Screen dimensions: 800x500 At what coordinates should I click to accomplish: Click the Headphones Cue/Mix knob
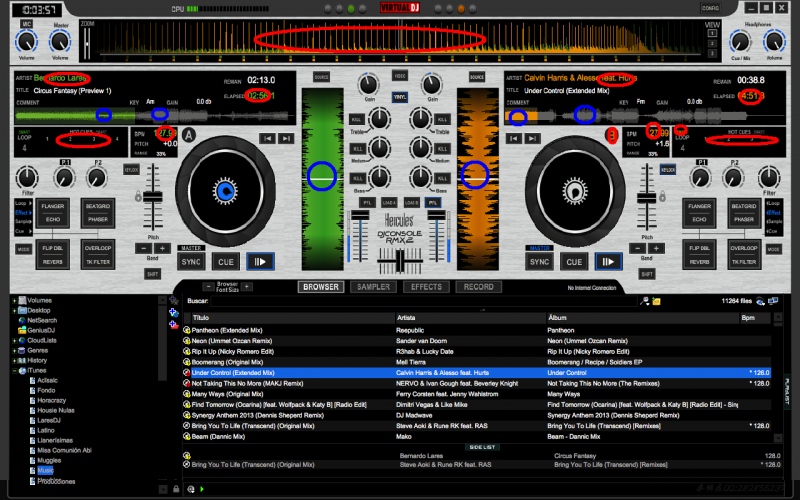pyautogui.click(x=739, y=41)
